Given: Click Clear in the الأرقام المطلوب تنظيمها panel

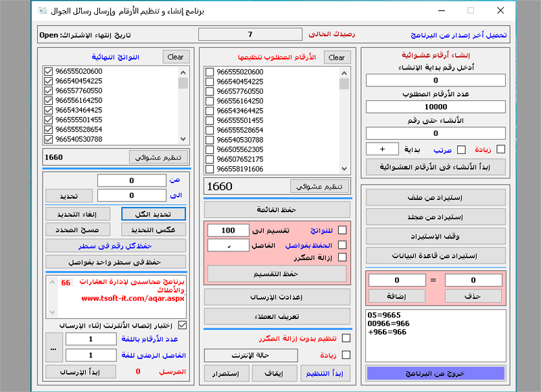Looking at the screenshot, I should [x=337, y=57].
